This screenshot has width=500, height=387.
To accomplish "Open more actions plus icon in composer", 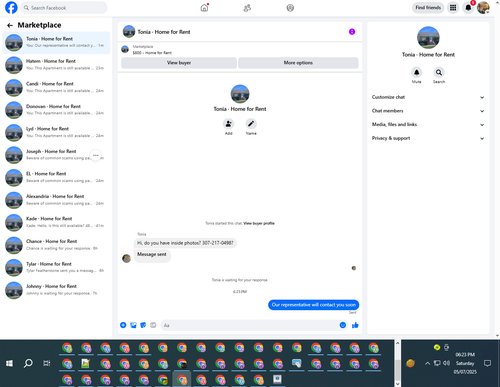I will (x=123, y=325).
